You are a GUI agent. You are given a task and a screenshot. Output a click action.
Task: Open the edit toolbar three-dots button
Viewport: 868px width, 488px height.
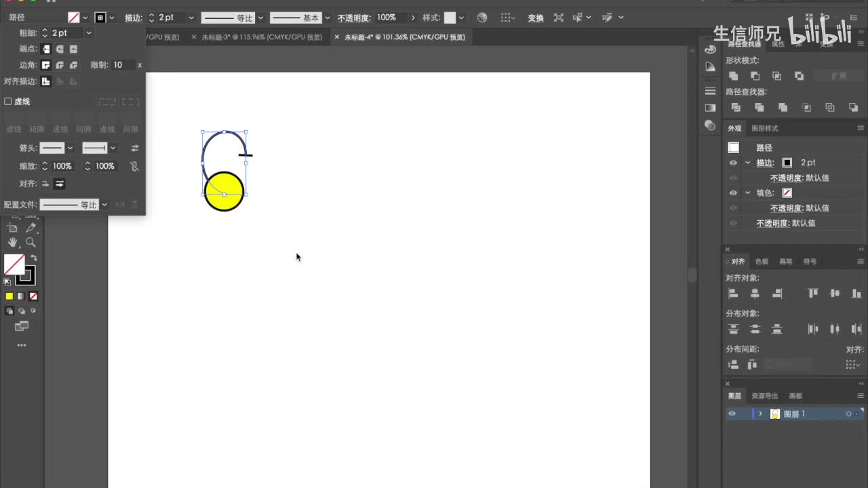(x=22, y=345)
